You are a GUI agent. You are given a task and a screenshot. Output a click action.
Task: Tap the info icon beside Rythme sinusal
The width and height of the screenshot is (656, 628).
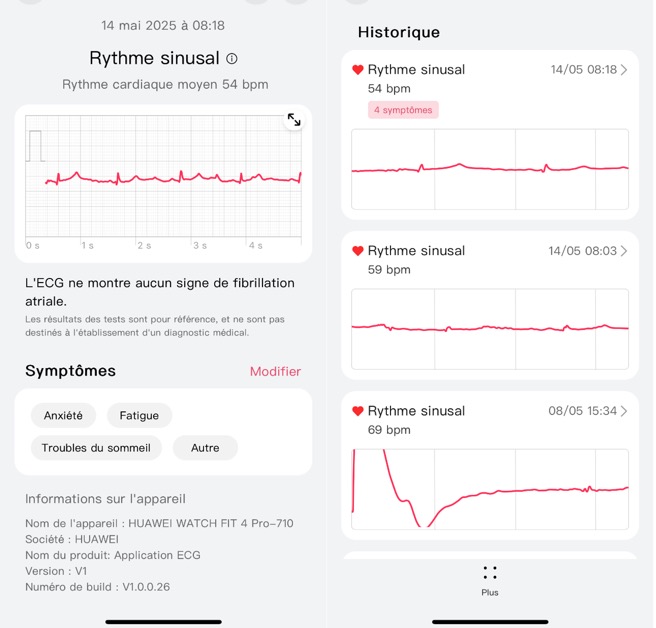tap(232, 59)
